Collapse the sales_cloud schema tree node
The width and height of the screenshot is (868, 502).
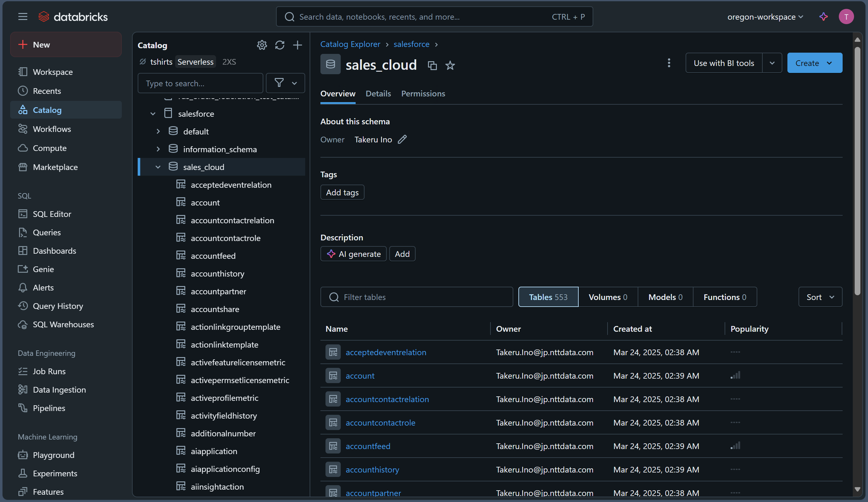tap(158, 167)
